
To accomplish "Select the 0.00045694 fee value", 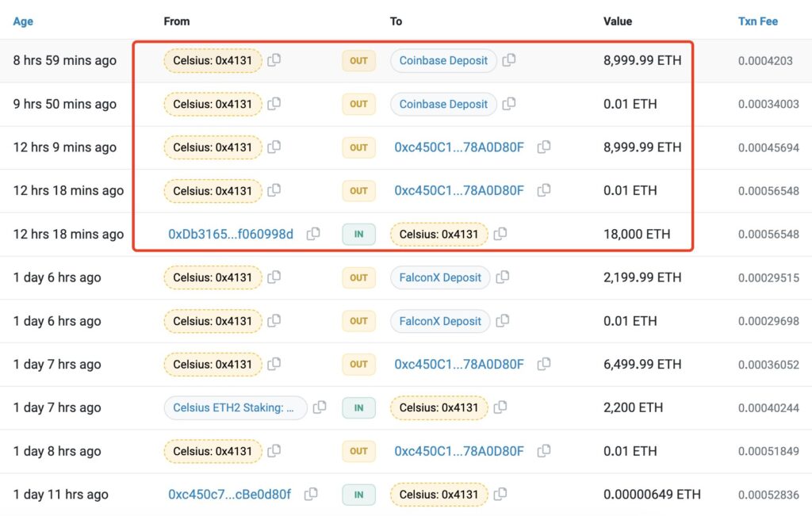I will pyautogui.click(x=768, y=147).
